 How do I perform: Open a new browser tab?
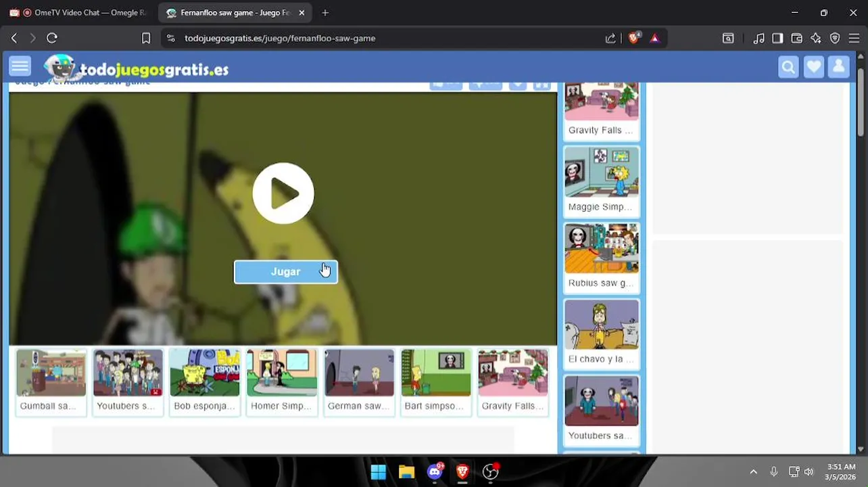tap(325, 13)
